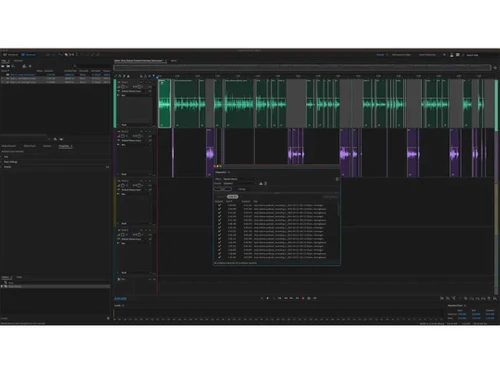Click the Settings button in Diagnostics
Image resolution: width=500 pixels, height=375 pixels.
pyautogui.click(x=242, y=189)
